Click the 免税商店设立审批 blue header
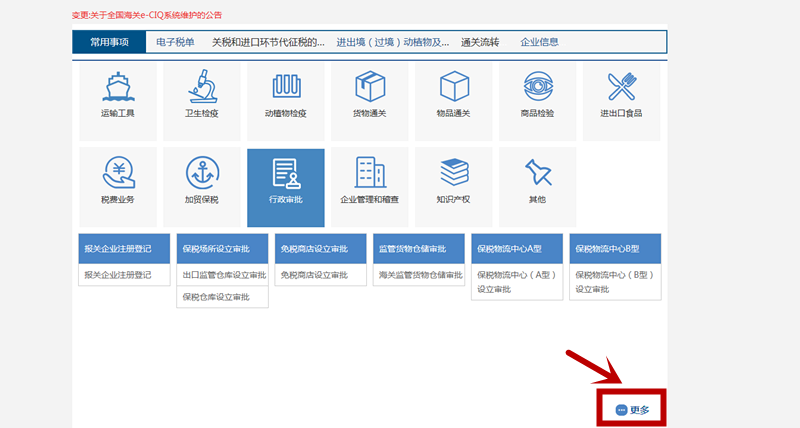The width and height of the screenshot is (800, 428). click(320, 249)
